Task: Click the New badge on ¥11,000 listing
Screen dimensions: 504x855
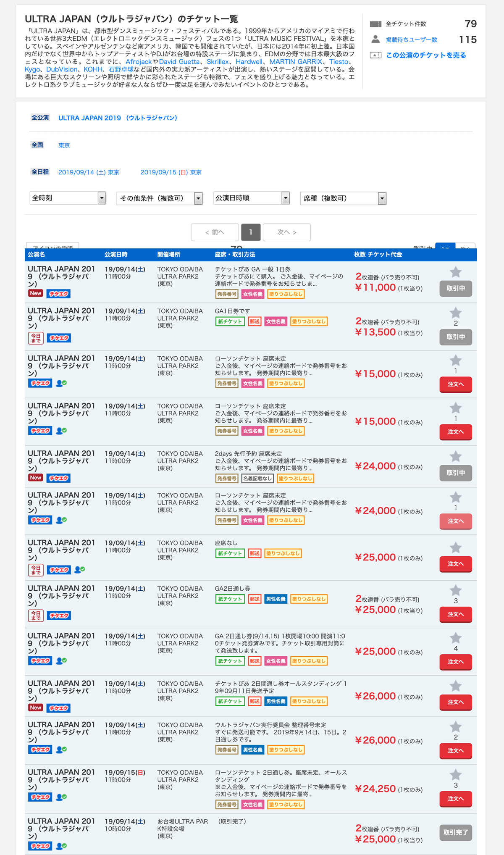Action: [36, 293]
